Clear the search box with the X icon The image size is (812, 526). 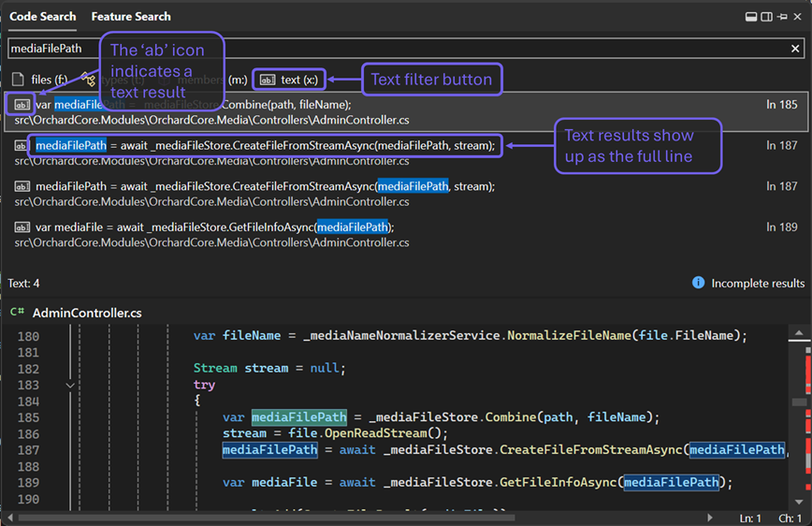click(794, 49)
